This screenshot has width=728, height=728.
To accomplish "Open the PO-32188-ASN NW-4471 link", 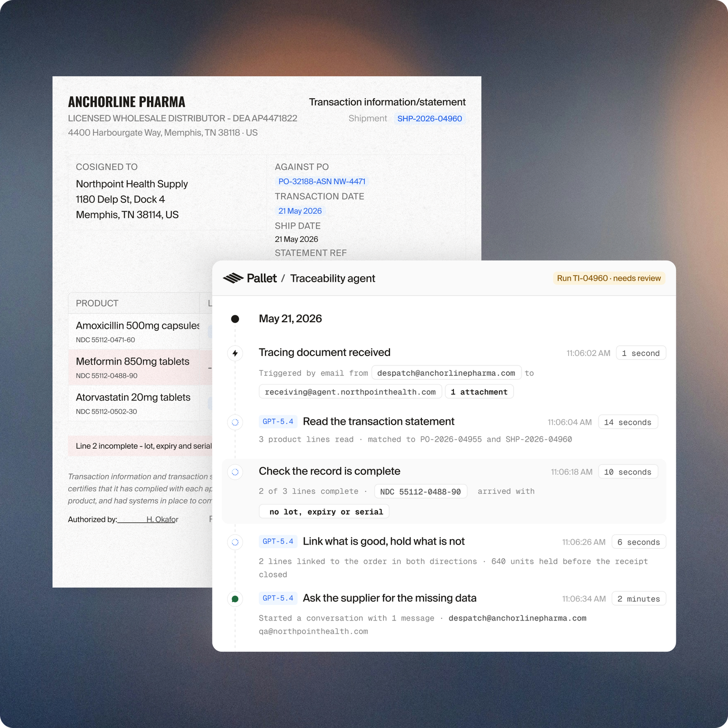I will click(x=322, y=182).
